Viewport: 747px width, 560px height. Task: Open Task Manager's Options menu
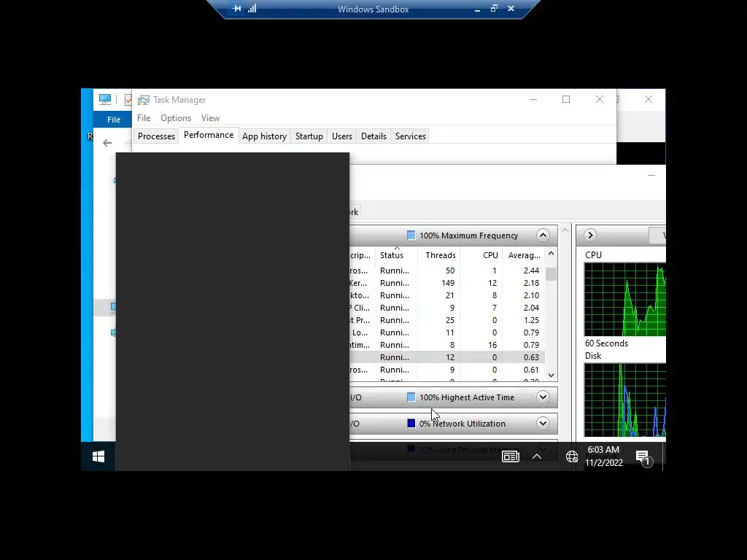coord(175,118)
